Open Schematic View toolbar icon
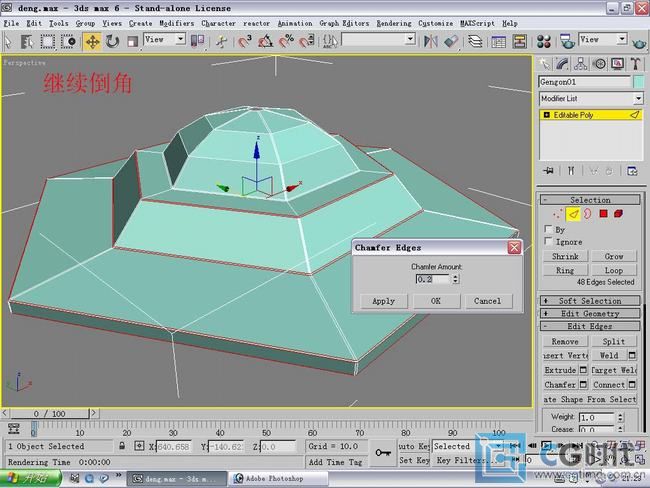The image size is (650, 488). pyautogui.click(x=519, y=41)
